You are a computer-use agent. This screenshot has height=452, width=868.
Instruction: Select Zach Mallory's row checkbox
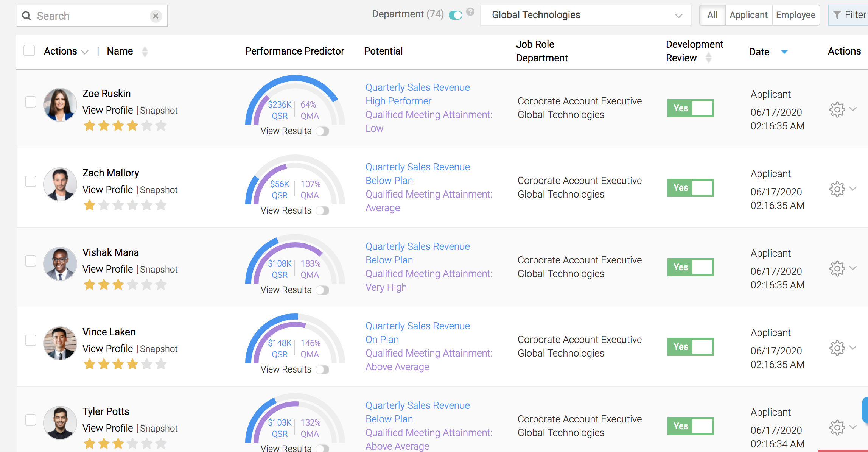(31, 181)
